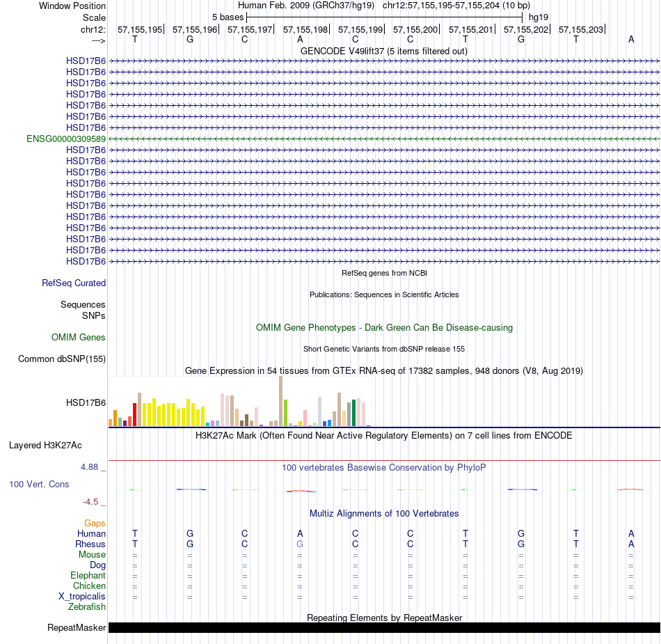Click the HSD17B6 label beside GTEx bar chart

(x=86, y=403)
